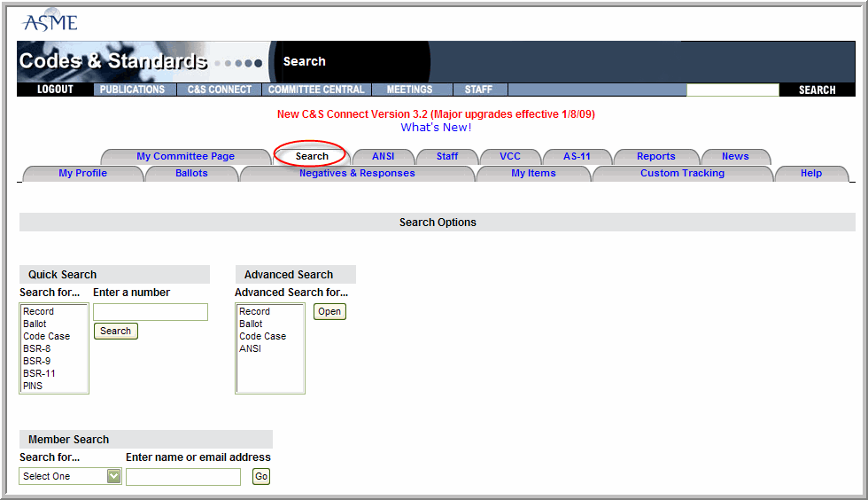Image resolution: width=868 pixels, height=500 pixels.
Task: Click the ASME logo
Action: coord(50,21)
